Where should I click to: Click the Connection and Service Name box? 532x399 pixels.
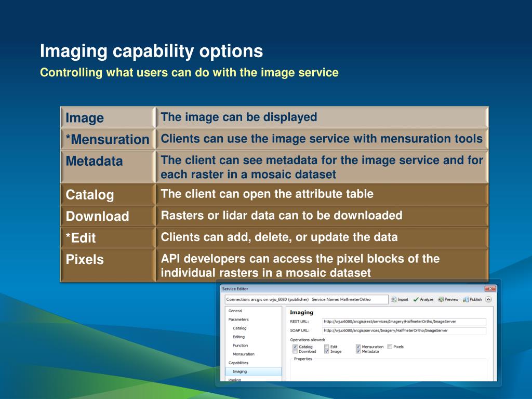[307, 299]
